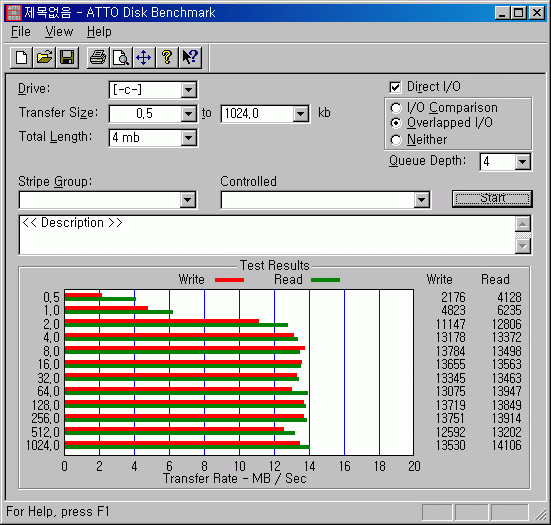Click the green Read legend swatch
This screenshot has height=525, width=551.
coord(325,280)
